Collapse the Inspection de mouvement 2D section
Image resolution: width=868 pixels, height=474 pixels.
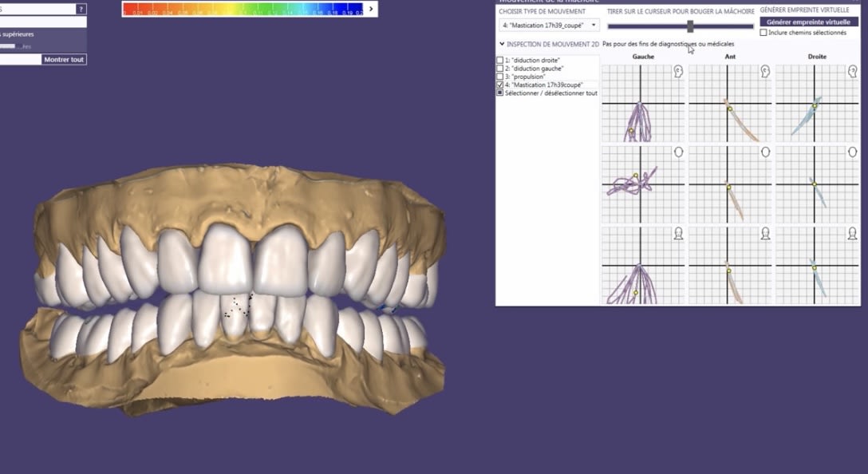pyautogui.click(x=502, y=44)
